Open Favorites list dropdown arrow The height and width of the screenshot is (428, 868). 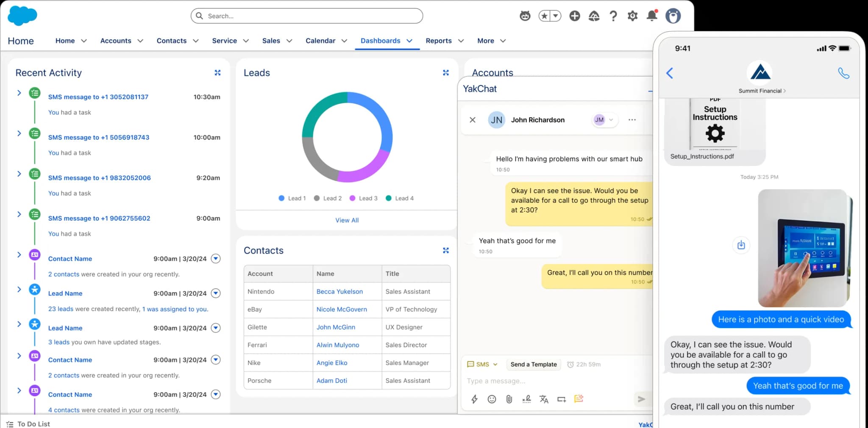click(556, 16)
